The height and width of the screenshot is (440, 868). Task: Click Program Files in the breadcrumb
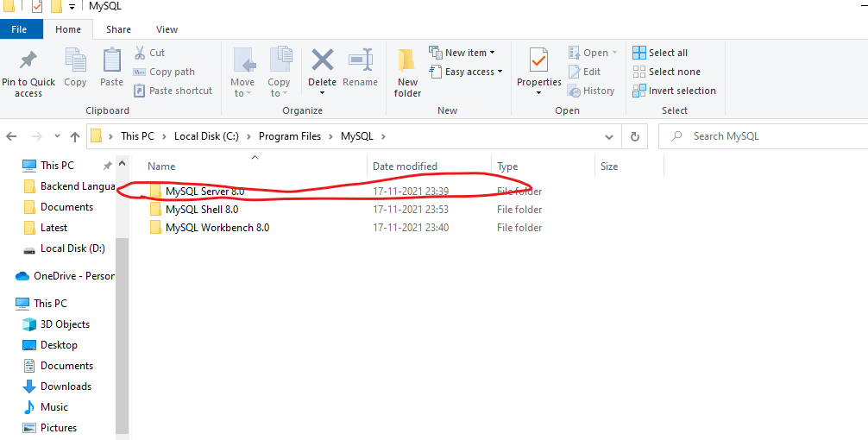[290, 136]
